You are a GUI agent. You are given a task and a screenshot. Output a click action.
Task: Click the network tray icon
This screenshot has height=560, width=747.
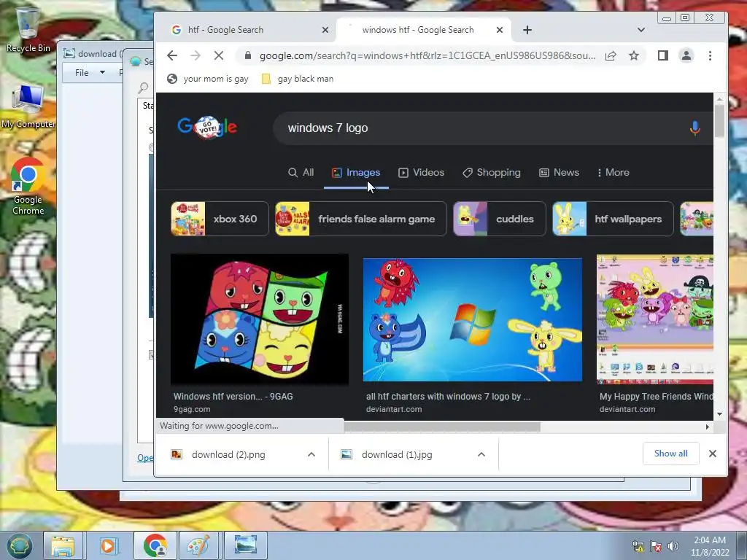click(x=638, y=546)
